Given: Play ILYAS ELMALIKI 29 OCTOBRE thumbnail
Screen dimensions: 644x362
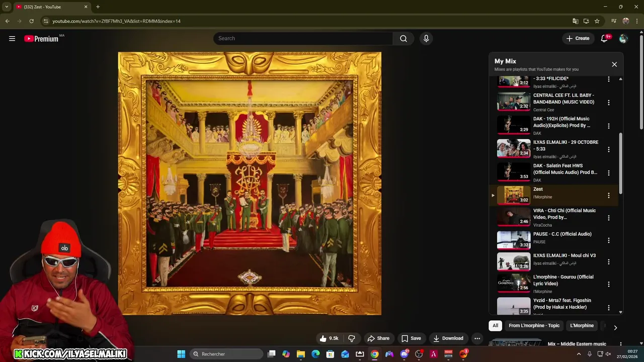Looking at the screenshot, I should pyautogui.click(x=514, y=149).
